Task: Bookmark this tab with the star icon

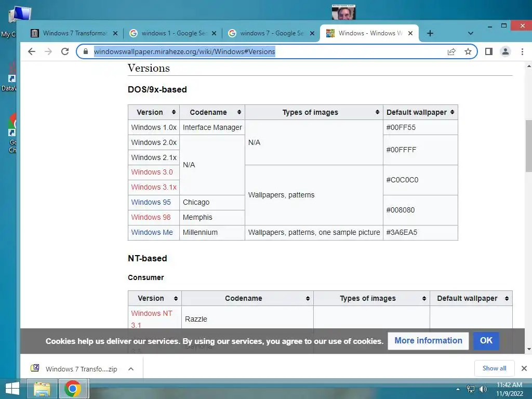Action: [468, 51]
